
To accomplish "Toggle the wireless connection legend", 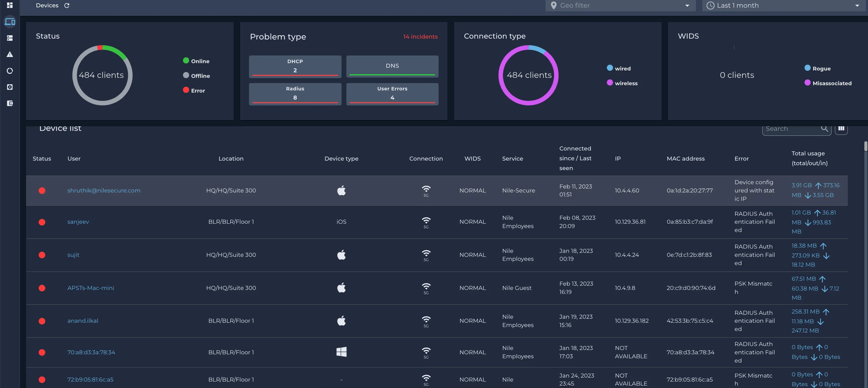I will coord(622,83).
